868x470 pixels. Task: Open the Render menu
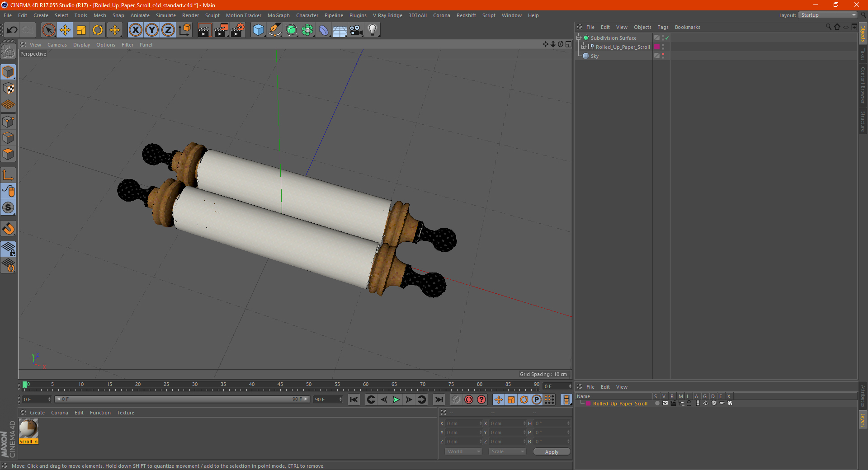190,15
